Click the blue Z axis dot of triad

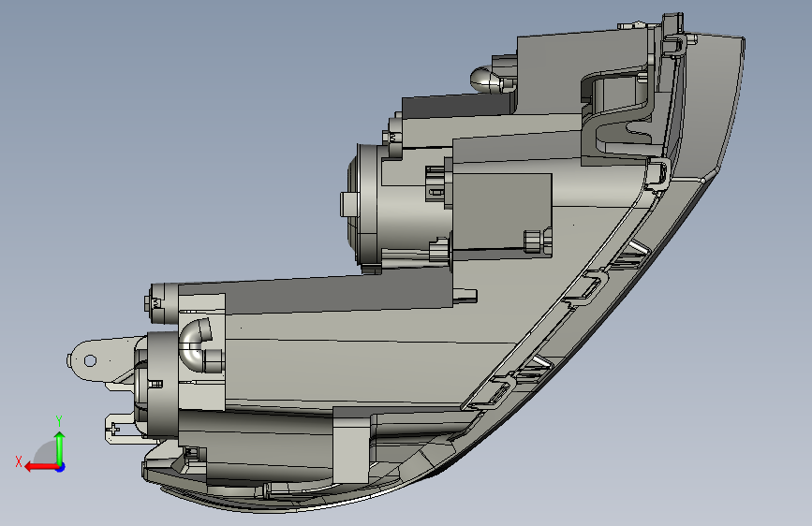[x=61, y=467]
